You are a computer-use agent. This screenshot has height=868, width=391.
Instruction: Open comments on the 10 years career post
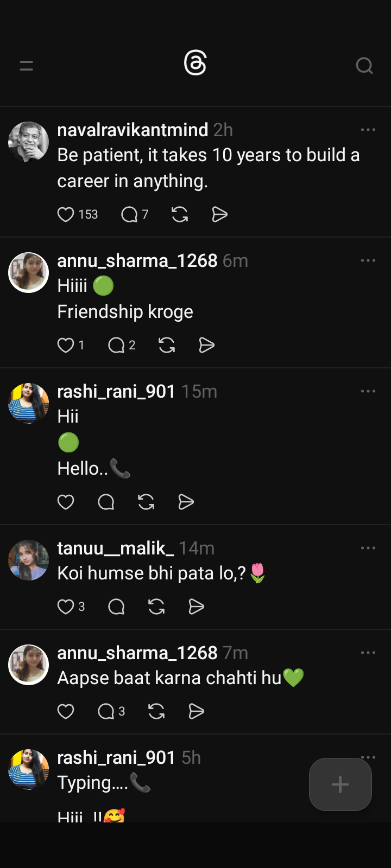[x=129, y=215]
